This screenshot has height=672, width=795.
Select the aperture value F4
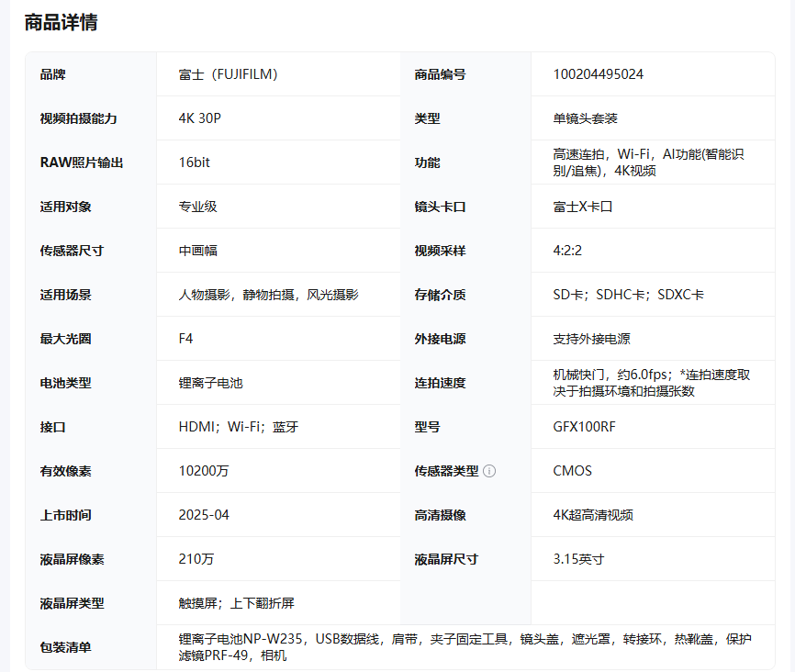tap(185, 340)
